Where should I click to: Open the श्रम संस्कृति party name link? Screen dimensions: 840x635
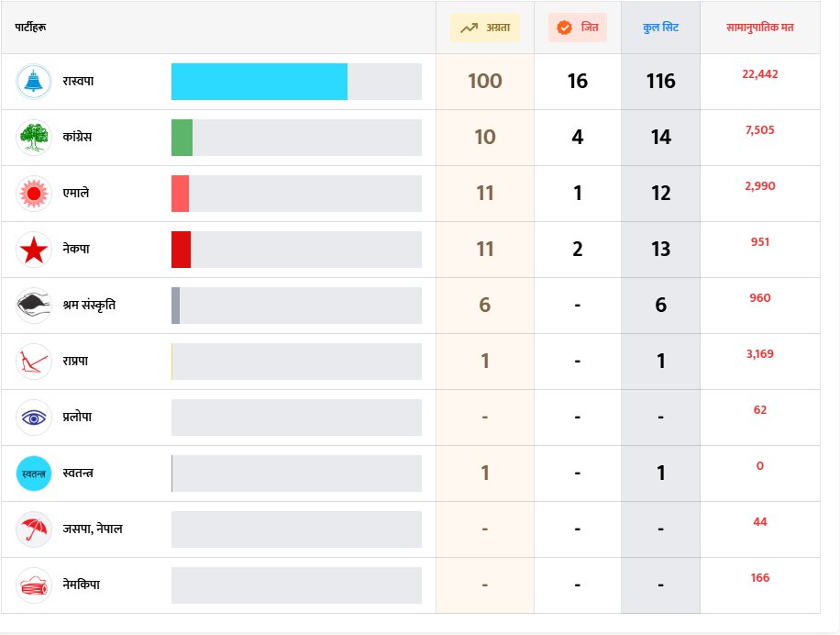[89, 306]
